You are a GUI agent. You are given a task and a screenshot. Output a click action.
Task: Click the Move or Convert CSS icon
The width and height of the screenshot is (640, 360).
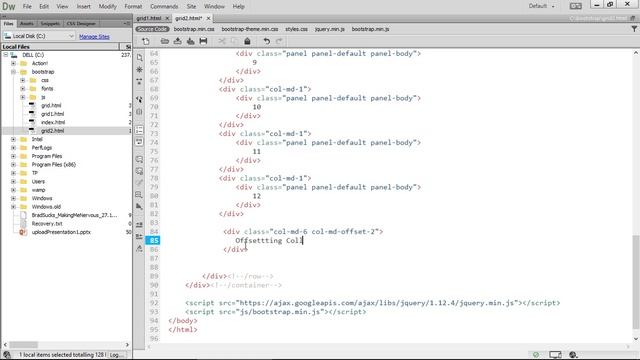139,207
